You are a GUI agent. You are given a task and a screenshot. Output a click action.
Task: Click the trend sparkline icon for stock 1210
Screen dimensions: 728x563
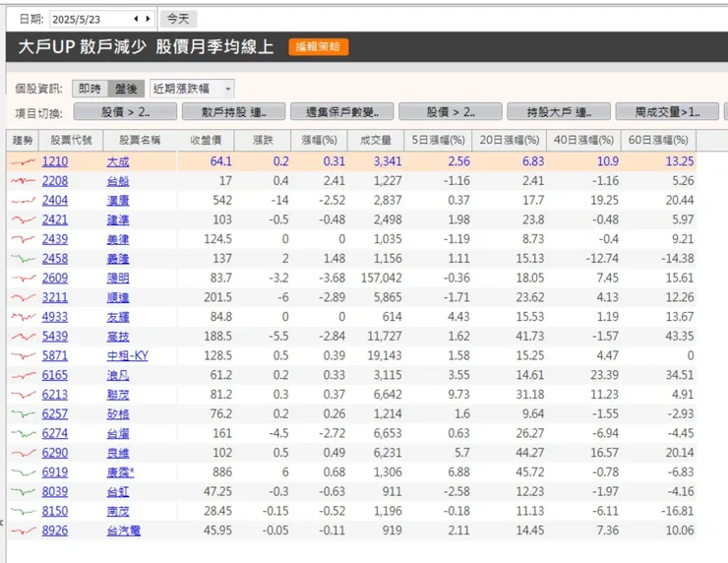(x=24, y=161)
